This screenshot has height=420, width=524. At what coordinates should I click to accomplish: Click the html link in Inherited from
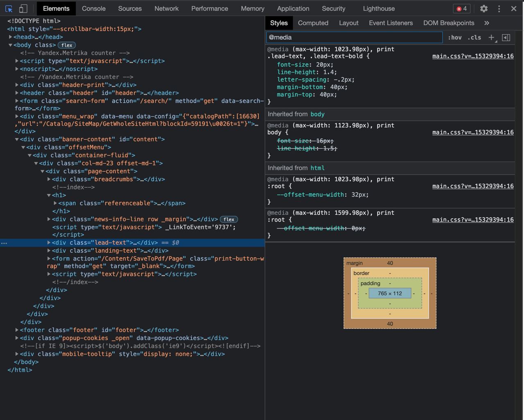tap(318, 168)
